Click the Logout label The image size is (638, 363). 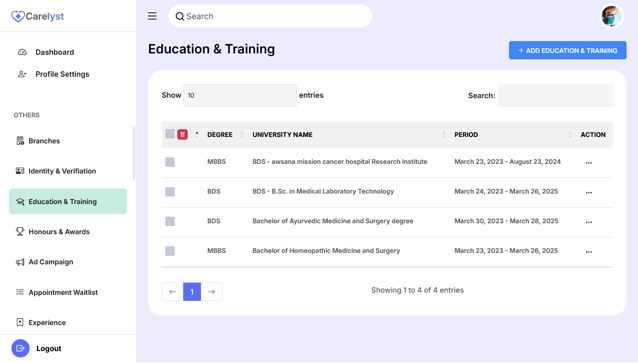49,349
